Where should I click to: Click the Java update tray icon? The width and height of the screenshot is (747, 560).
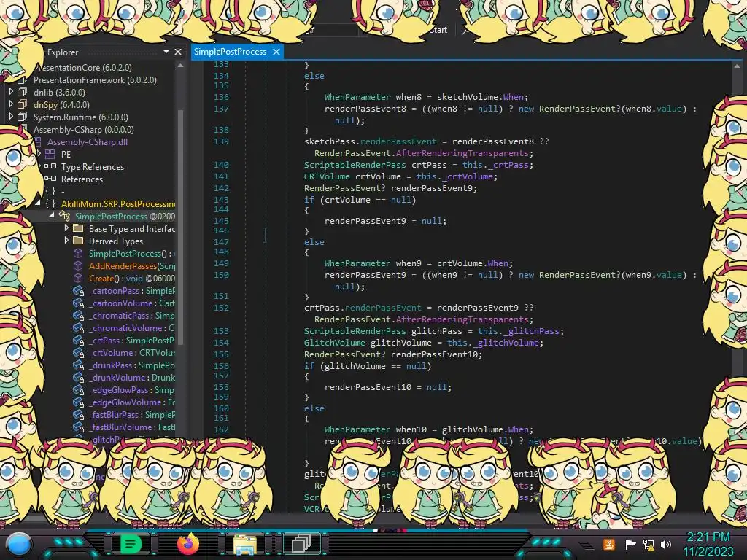609,544
